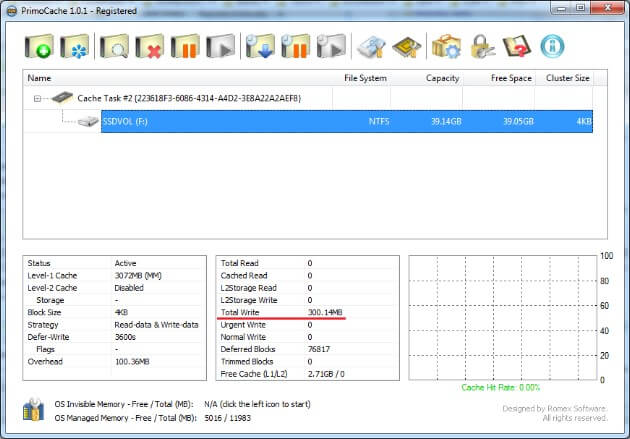630x439 pixels.
Task: Maximize the PrimoCache window
Action: (580, 8)
